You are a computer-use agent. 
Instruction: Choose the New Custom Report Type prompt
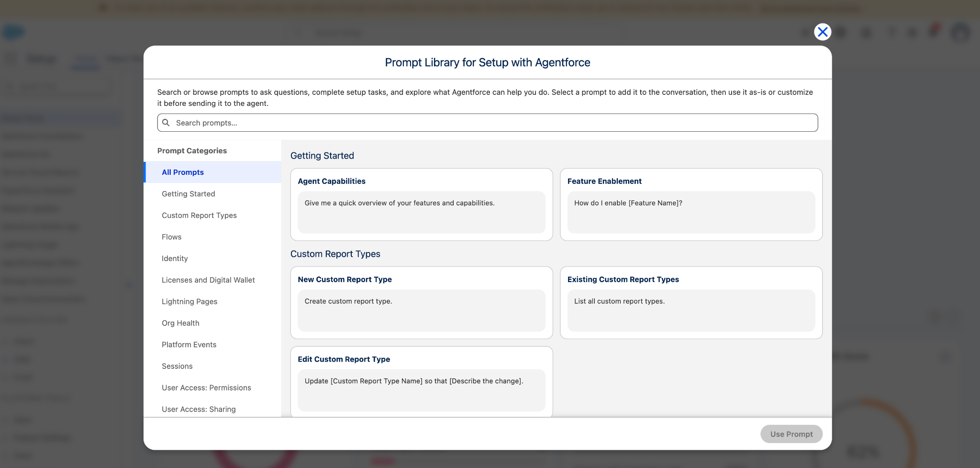(x=422, y=303)
